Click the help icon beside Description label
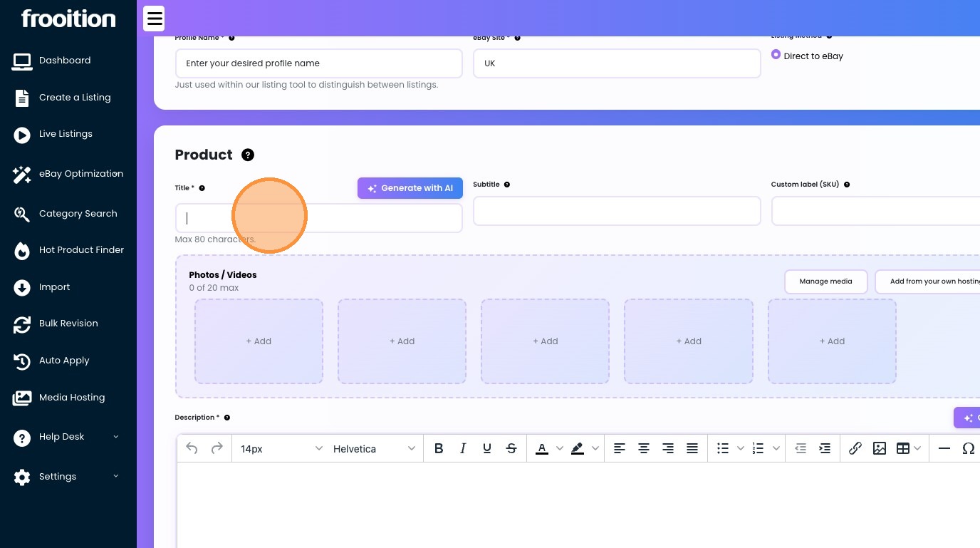 [x=227, y=418]
